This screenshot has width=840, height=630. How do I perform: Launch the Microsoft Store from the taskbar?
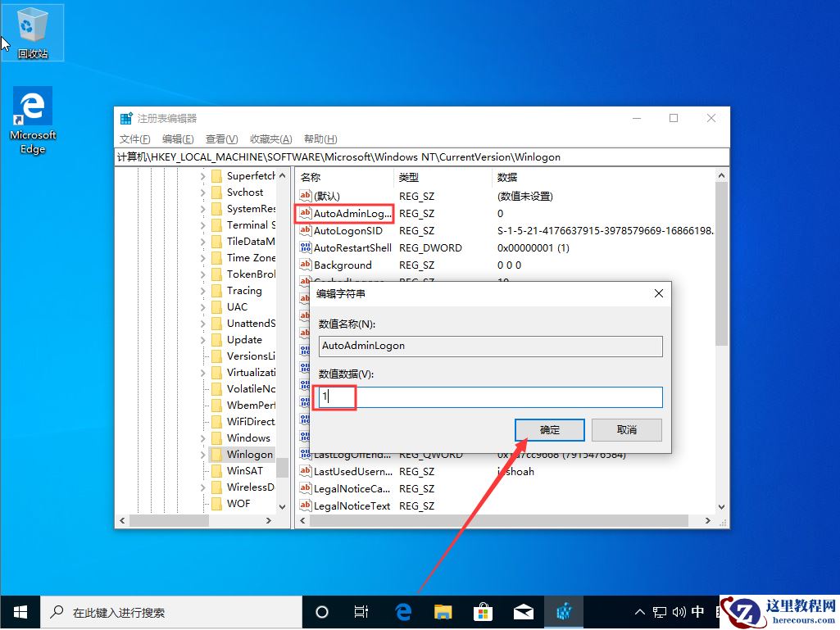pos(483,612)
